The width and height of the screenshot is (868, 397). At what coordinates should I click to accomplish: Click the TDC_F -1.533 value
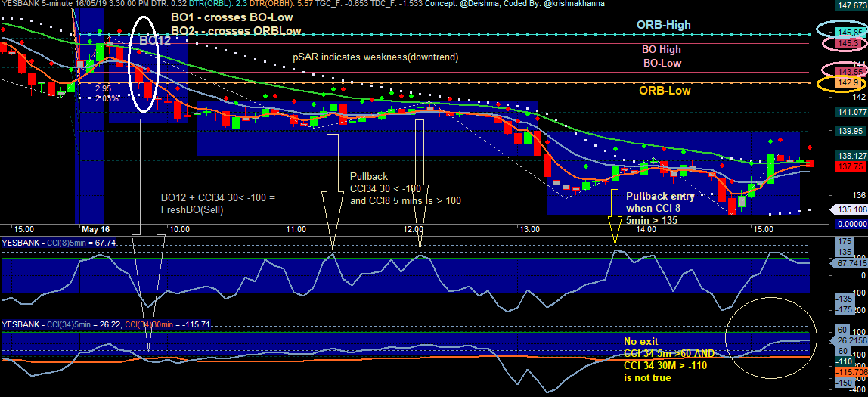(x=398, y=3)
